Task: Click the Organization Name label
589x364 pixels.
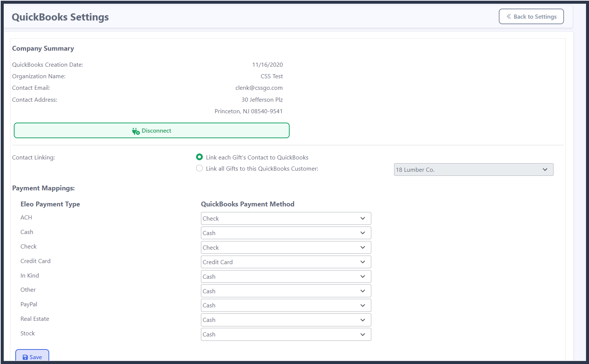Action: 39,76
